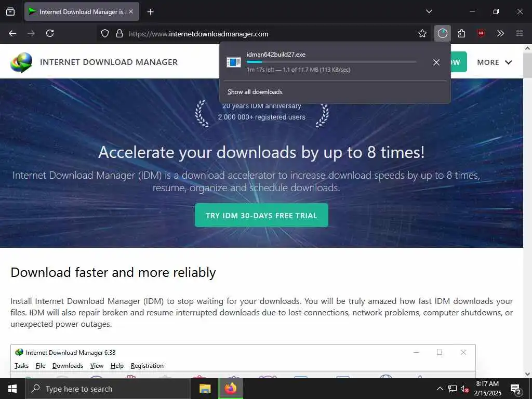Click the "Accelerate your downloads" headline text

click(x=261, y=152)
